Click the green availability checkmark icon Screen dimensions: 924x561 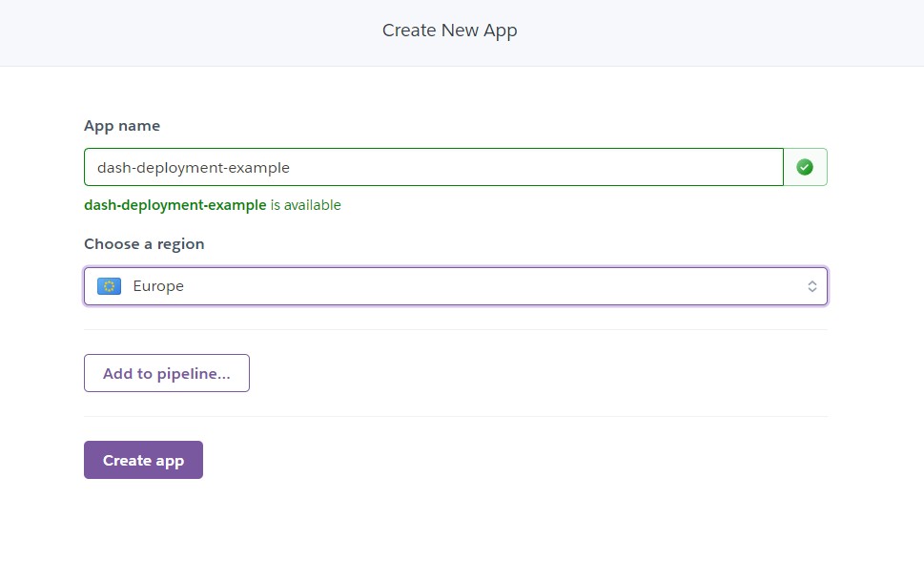click(x=805, y=168)
